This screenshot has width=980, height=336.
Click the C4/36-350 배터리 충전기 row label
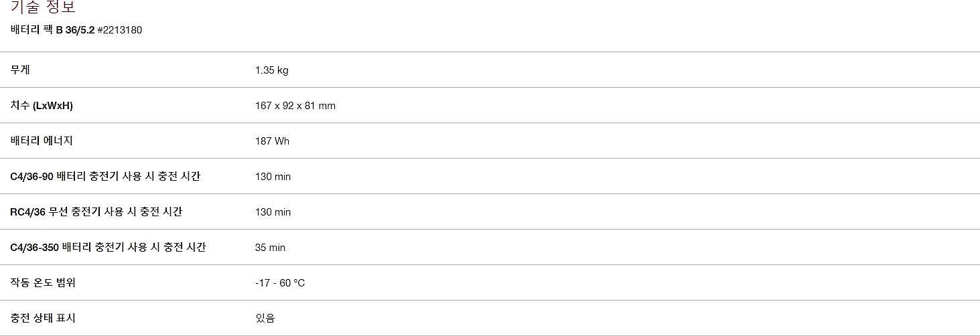coord(108,248)
